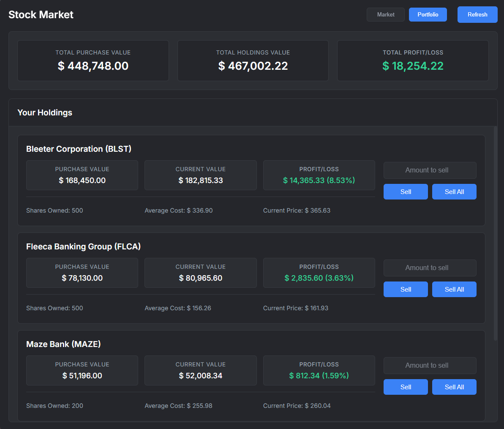The image size is (504, 429).
Task: Select the Your Holdings heading
Action: (45, 112)
